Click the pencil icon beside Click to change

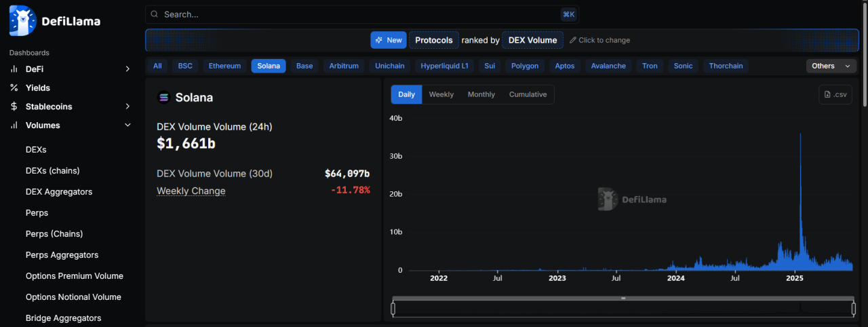pos(572,40)
